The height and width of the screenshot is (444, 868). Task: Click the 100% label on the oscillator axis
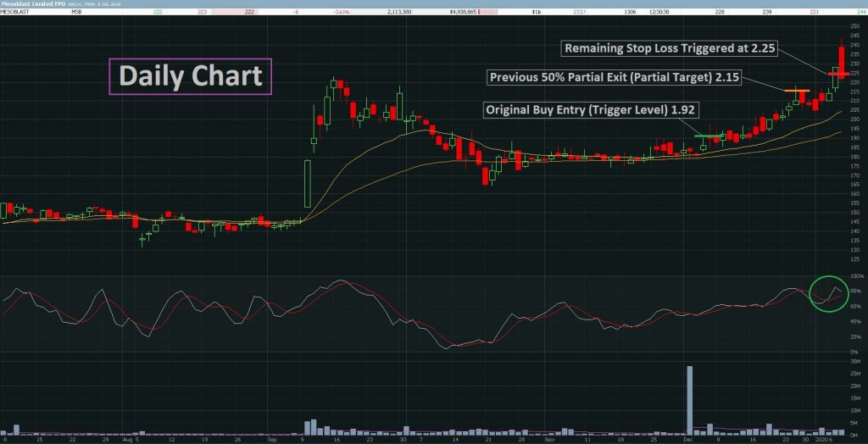857,275
